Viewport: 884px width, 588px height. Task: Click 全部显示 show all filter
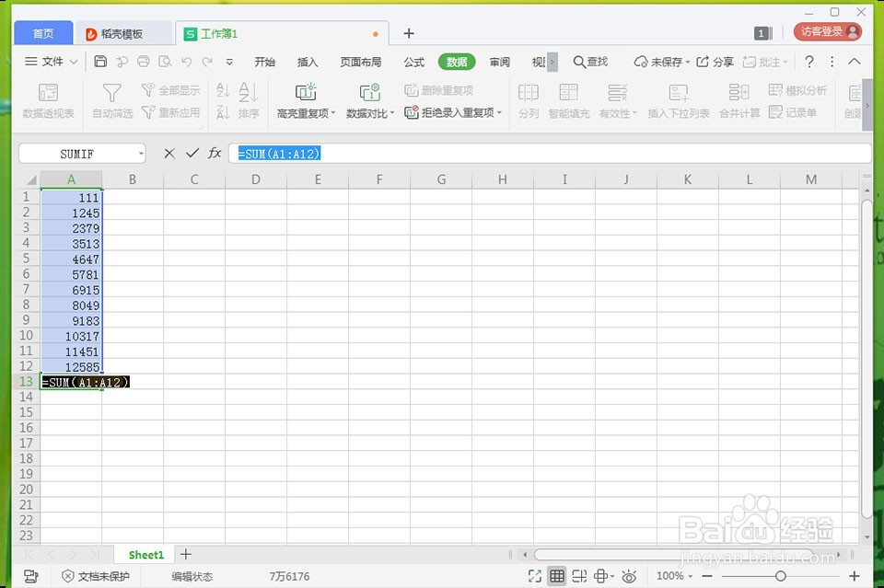(171, 90)
